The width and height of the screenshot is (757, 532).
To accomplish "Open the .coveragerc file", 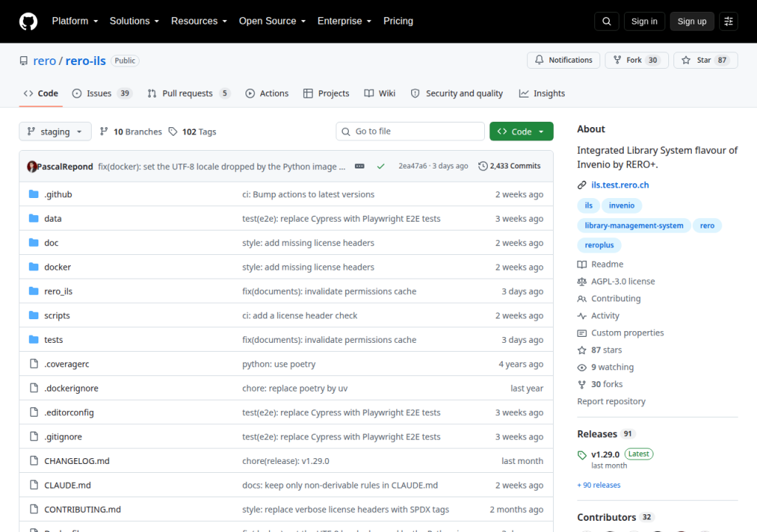I will point(67,364).
